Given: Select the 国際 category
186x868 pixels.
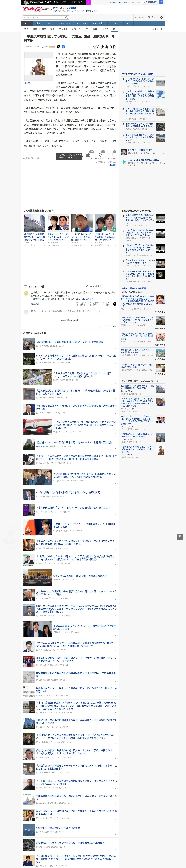Looking at the screenshot, I should coord(44,29).
